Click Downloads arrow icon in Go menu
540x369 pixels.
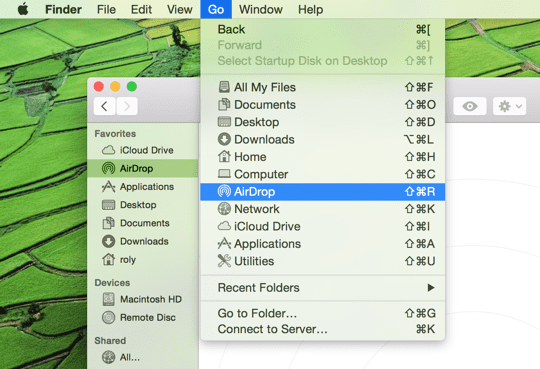coord(224,139)
